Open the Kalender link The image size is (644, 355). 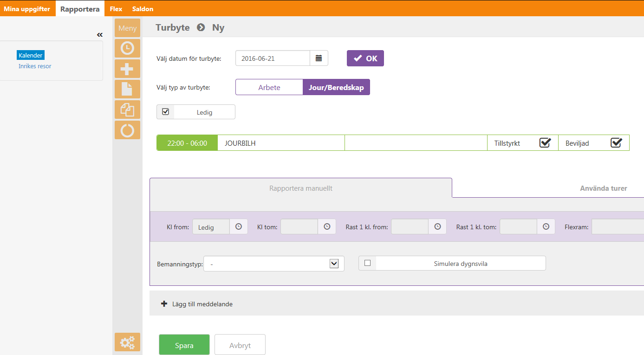point(31,55)
